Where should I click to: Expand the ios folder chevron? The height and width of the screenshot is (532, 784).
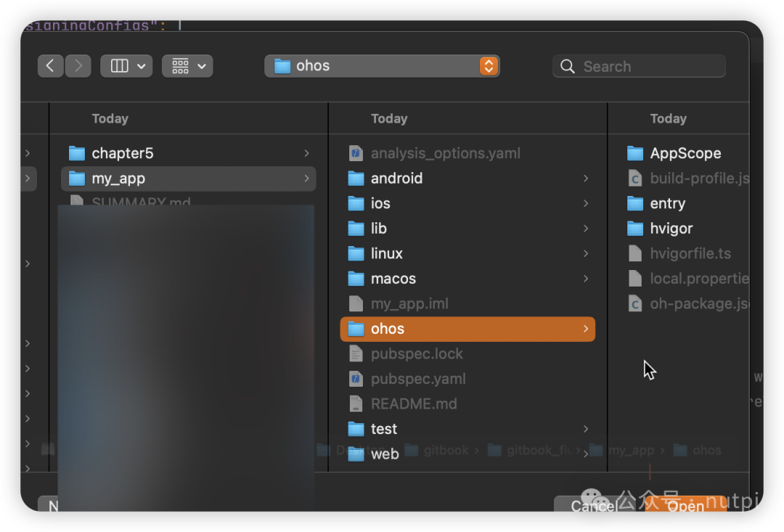pos(586,203)
